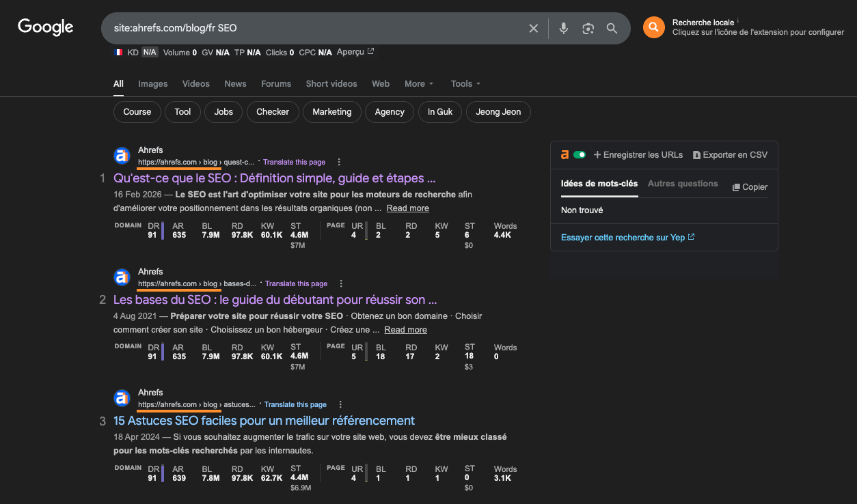Clear the search query with the X icon
This screenshot has height=504, width=857.
534,28
